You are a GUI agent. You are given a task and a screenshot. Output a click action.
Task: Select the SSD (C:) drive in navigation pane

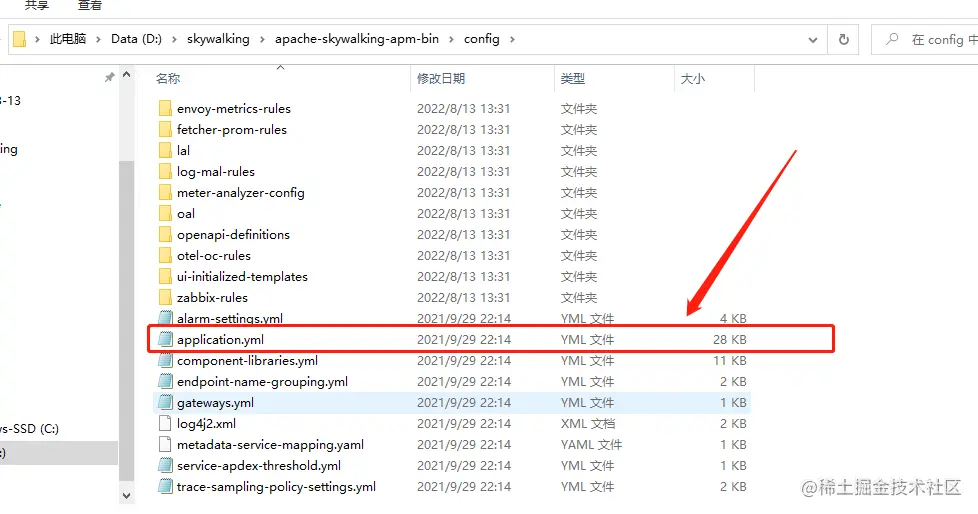point(29,429)
